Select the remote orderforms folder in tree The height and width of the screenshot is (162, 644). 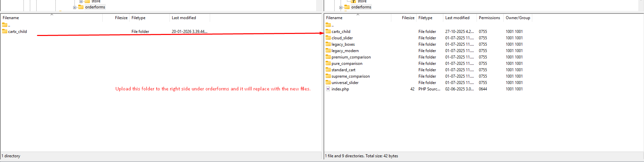[x=361, y=7]
